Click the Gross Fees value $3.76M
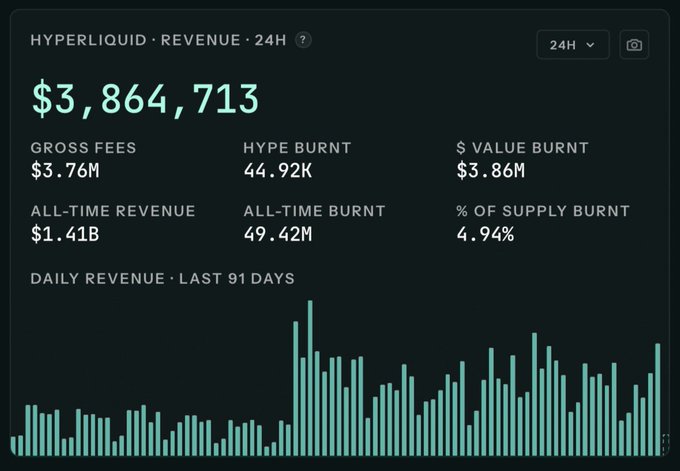Viewport: 680px width, 471px height. [65, 170]
